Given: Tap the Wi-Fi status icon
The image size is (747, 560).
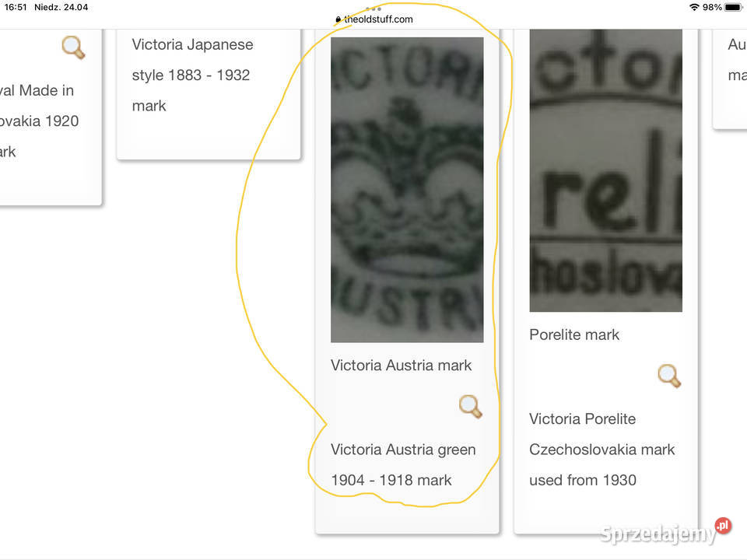Looking at the screenshot, I should point(694,7).
